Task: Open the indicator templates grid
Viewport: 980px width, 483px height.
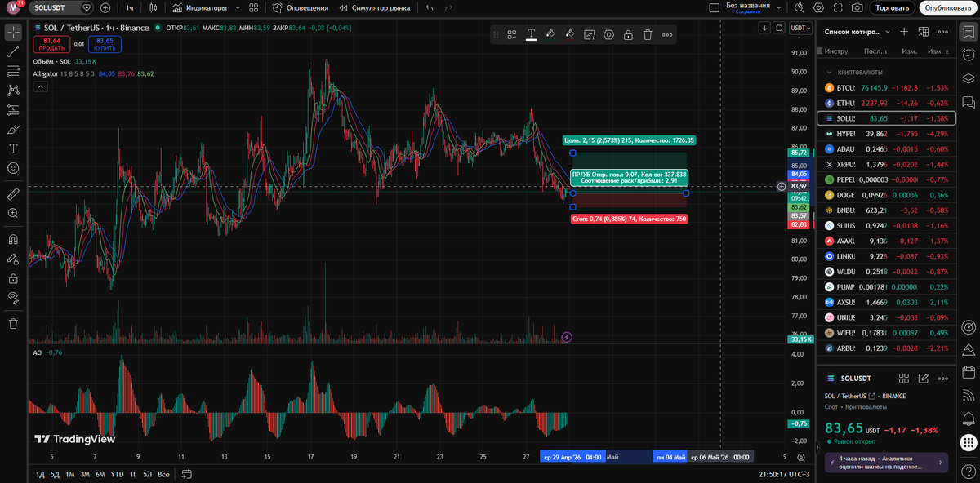Action: [x=254, y=8]
